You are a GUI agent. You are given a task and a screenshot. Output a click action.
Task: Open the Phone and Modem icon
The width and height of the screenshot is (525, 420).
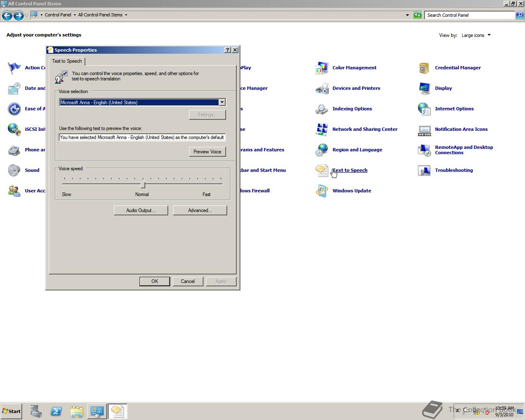pyautogui.click(x=14, y=150)
